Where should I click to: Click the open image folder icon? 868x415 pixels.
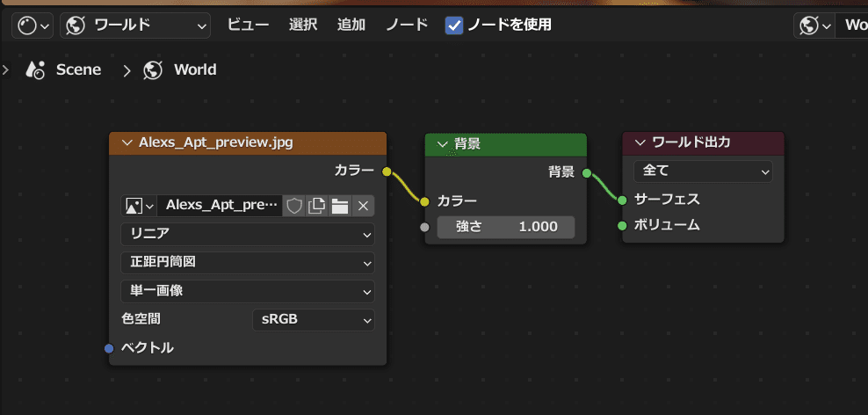[339, 206]
